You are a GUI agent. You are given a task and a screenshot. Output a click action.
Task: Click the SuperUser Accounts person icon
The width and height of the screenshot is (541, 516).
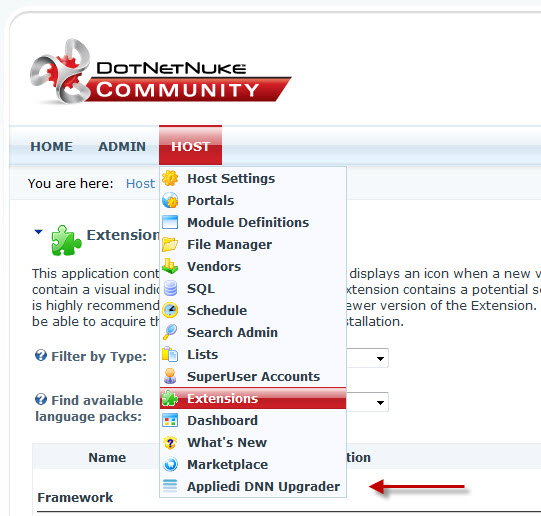tap(170, 376)
